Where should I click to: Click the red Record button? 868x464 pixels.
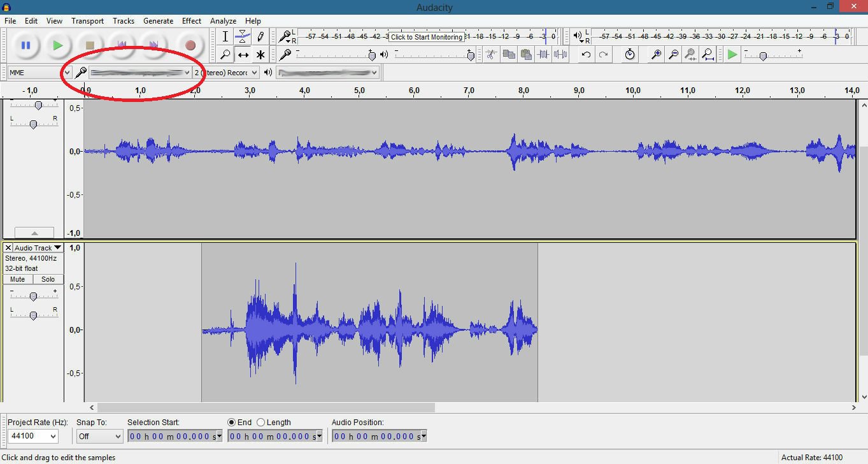point(190,45)
